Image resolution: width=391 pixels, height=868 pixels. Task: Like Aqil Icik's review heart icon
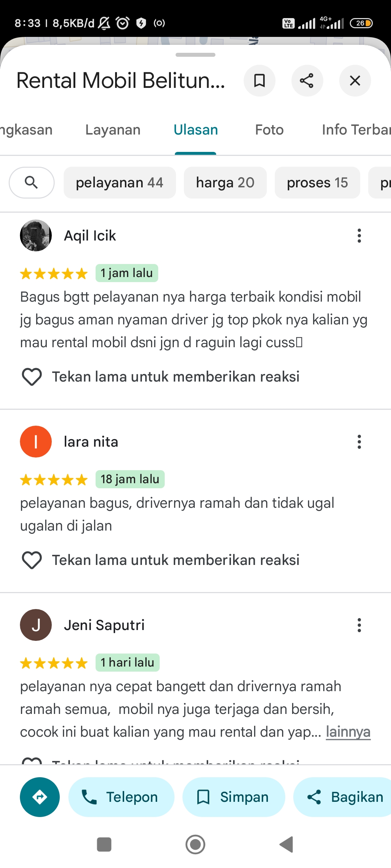[x=32, y=377]
